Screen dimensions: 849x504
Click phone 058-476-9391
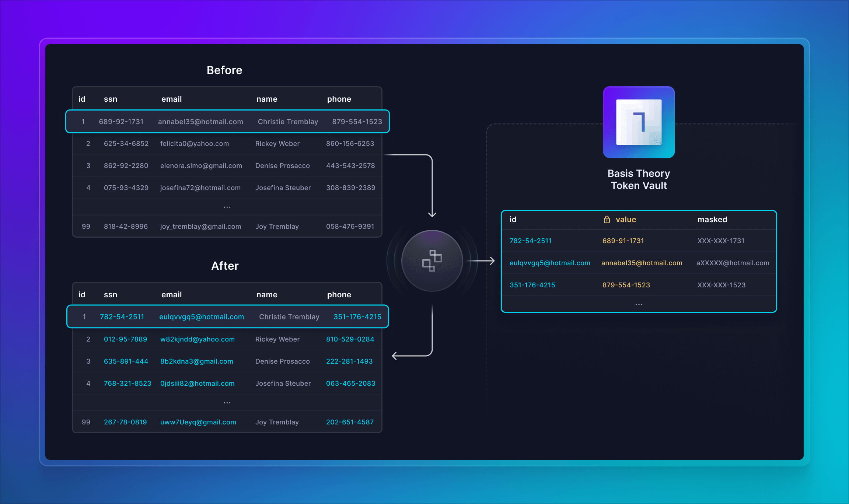pos(350,227)
